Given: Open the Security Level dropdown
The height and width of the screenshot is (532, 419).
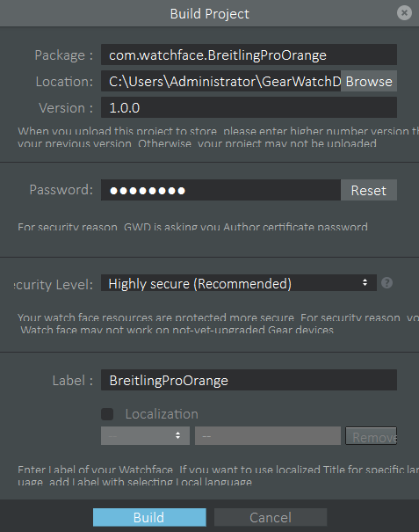Looking at the screenshot, I should coord(239,283).
